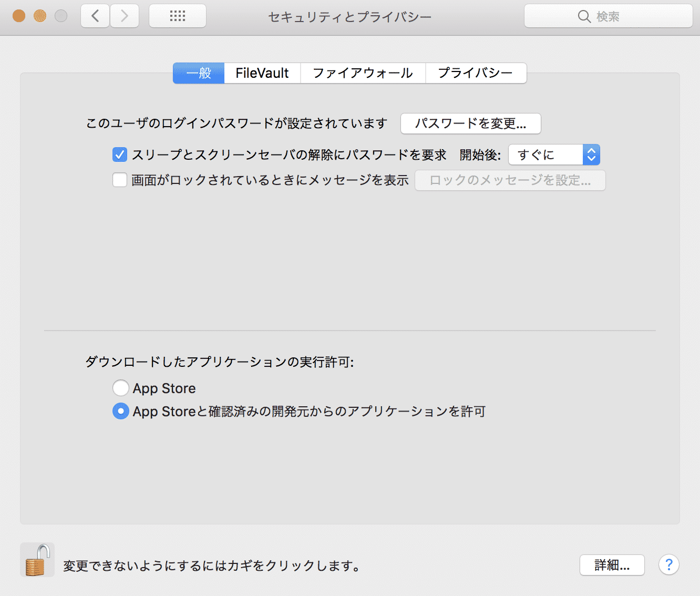Go back with the left arrow button
The width and height of the screenshot is (700, 596).
coord(95,16)
